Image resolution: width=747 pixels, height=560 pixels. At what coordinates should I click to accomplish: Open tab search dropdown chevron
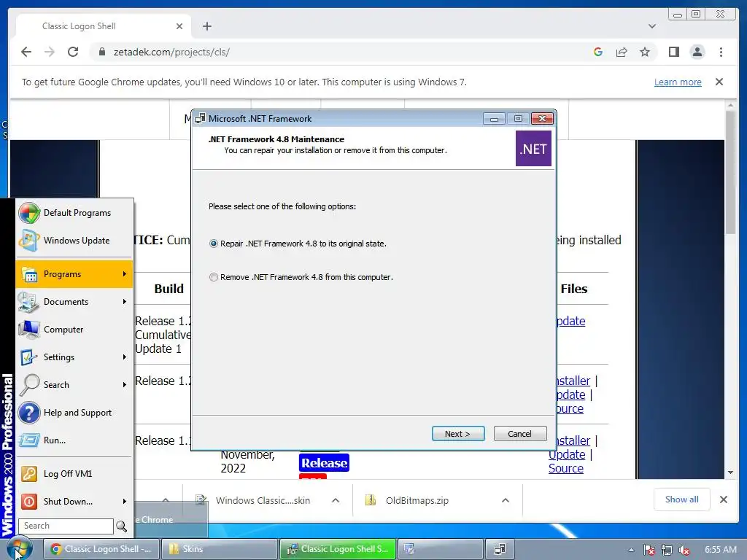[651, 26]
